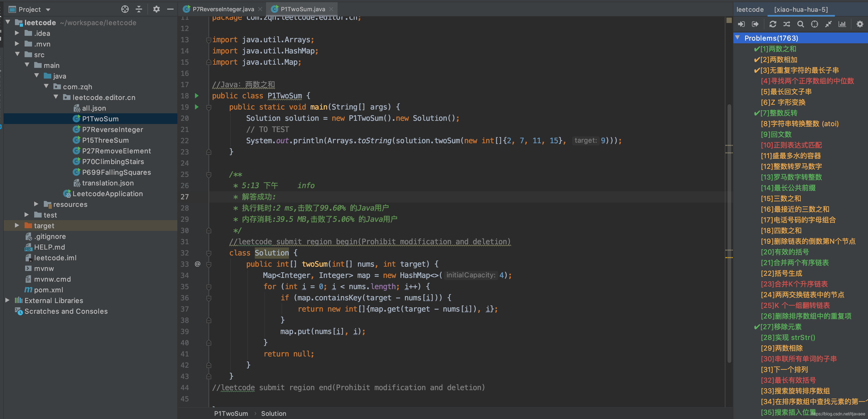Switch to the P7ReverseInteger.java tab
868x419 pixels.
[223, 9]
